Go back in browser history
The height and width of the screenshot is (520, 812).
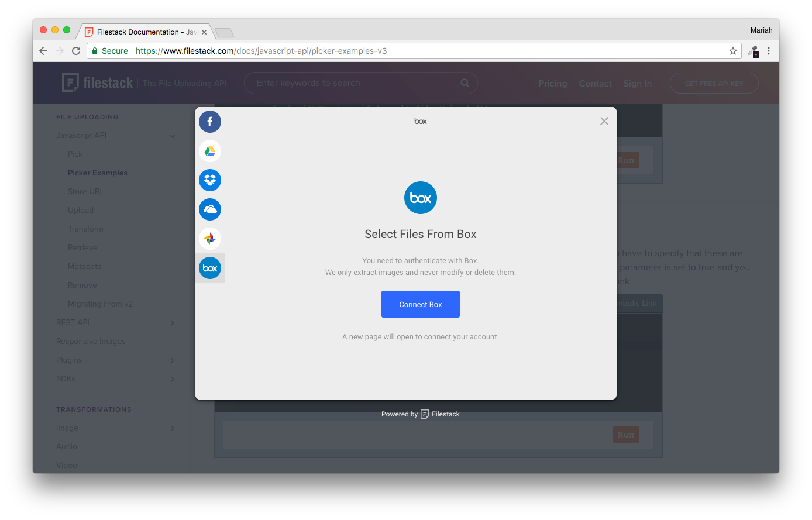pos(43,51)
